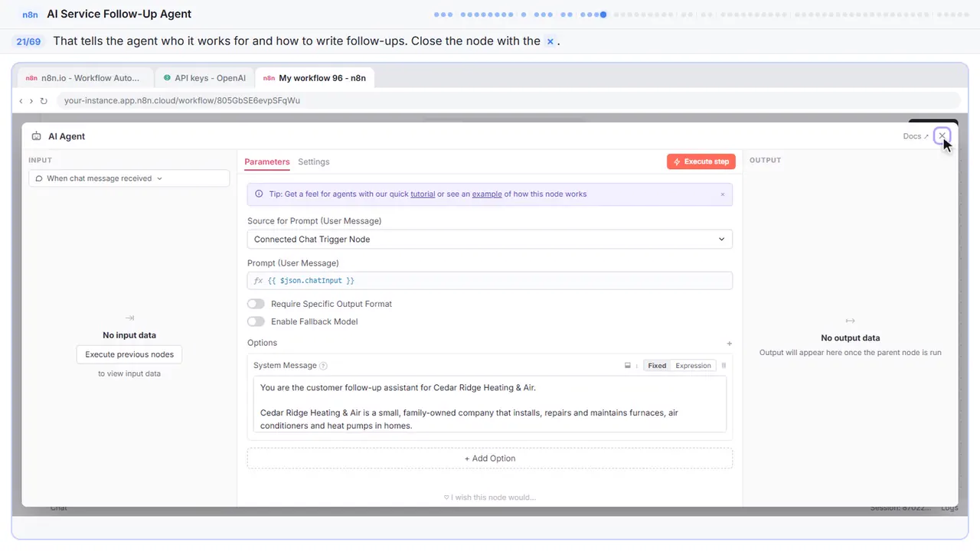Click the Add Option button
The width and height of the screenshot is (980, 551).
tap(490, 458)
